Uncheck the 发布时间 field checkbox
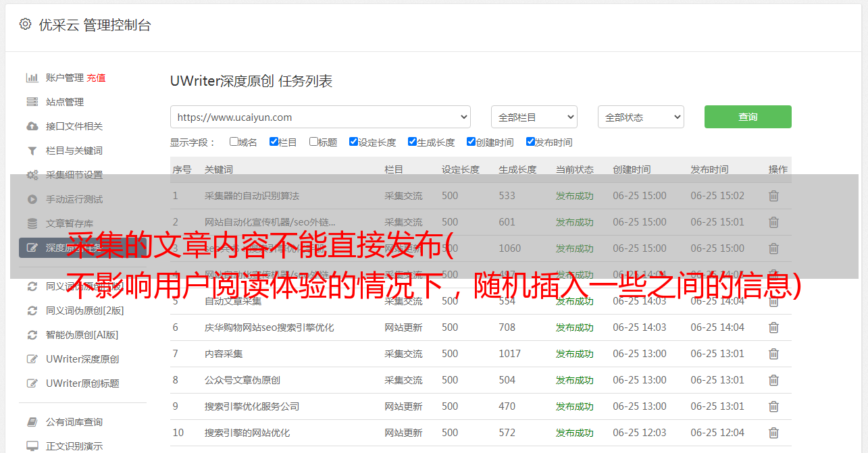The image size is (868, 453). 530,142
